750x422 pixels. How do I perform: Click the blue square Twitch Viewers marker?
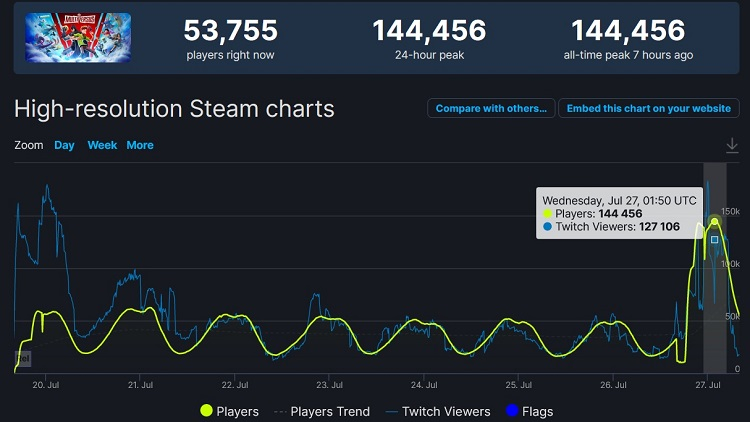[714, 240]
